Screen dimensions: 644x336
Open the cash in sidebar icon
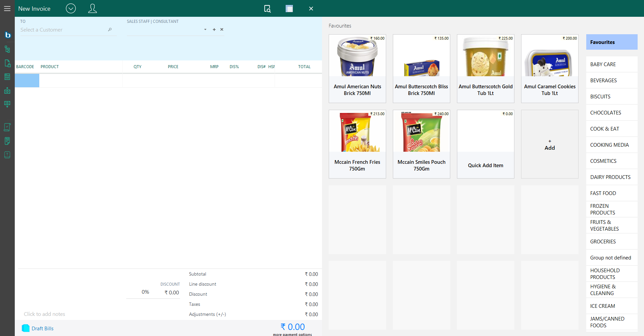pos(7,104)
